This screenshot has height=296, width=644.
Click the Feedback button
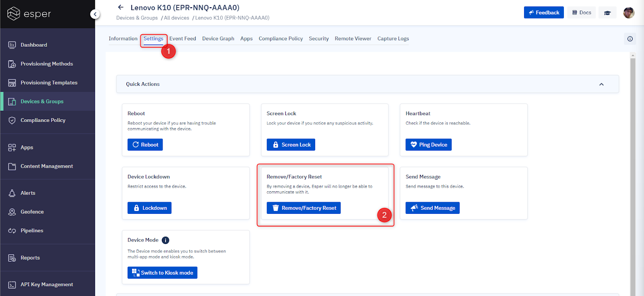coord(544,12)
